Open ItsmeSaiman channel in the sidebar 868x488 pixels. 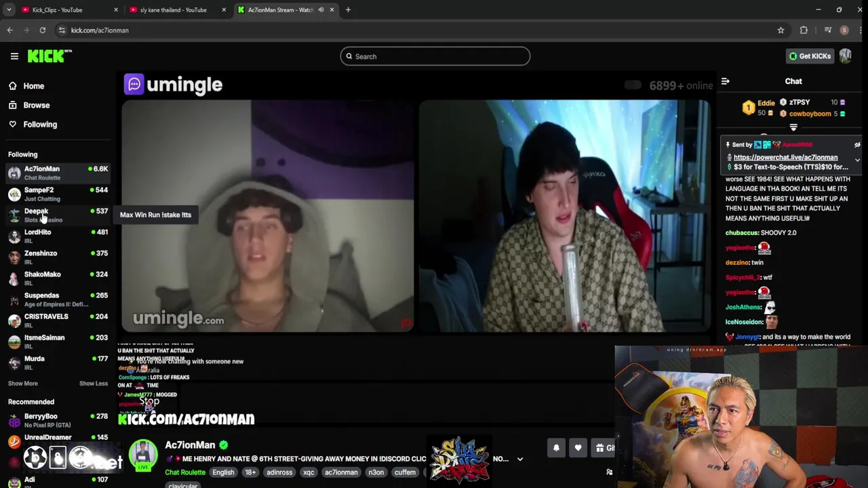tap(58, 342)
